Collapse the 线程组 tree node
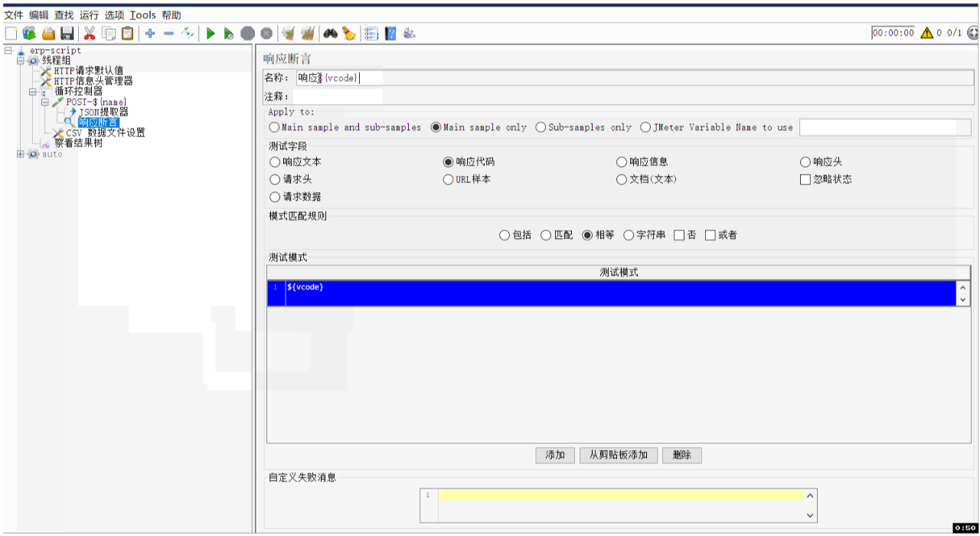The width and height of the screenshot is (980, 536). (x=21, y=60)
